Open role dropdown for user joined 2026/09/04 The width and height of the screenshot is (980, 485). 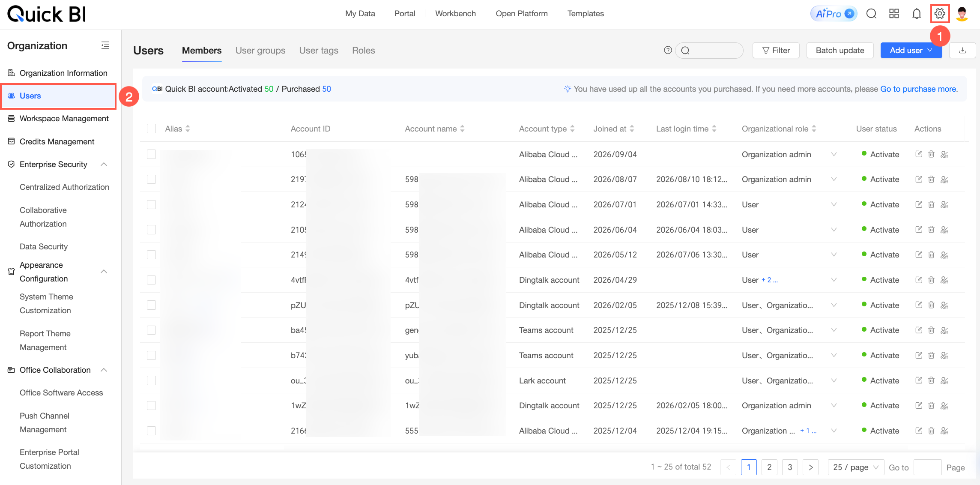pyautogui.click(x=834, y=154)
